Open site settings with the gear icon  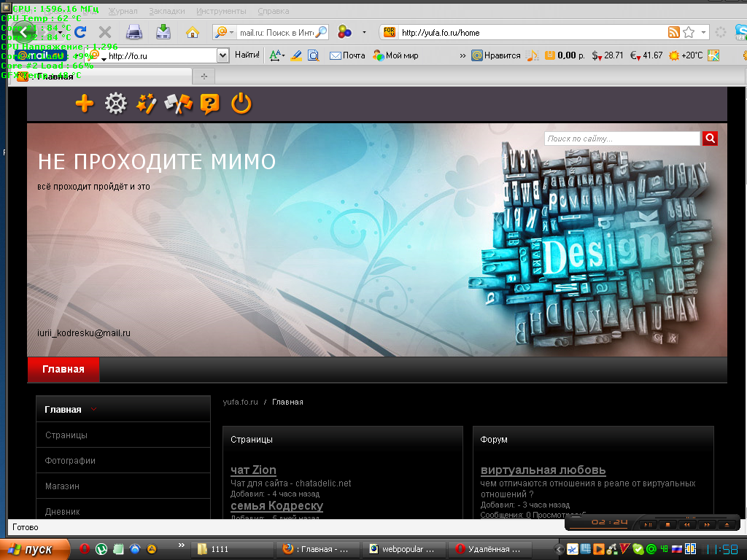115,104
